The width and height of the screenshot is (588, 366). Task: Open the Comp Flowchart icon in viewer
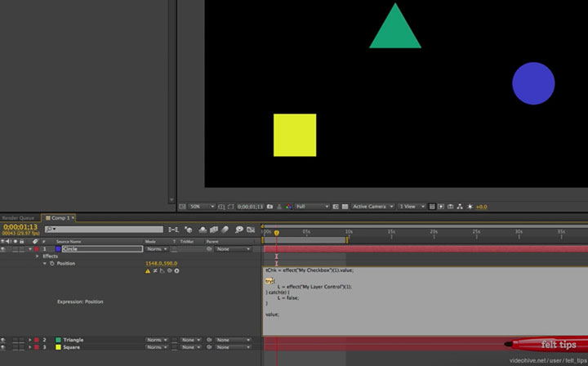[x=460, y=207]
